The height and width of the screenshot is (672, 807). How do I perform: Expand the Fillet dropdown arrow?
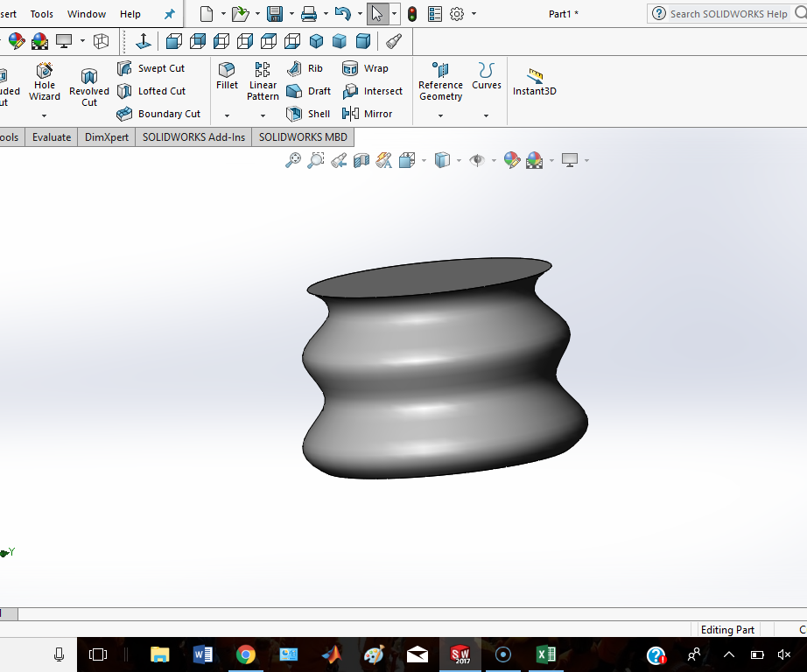(227, 115)
